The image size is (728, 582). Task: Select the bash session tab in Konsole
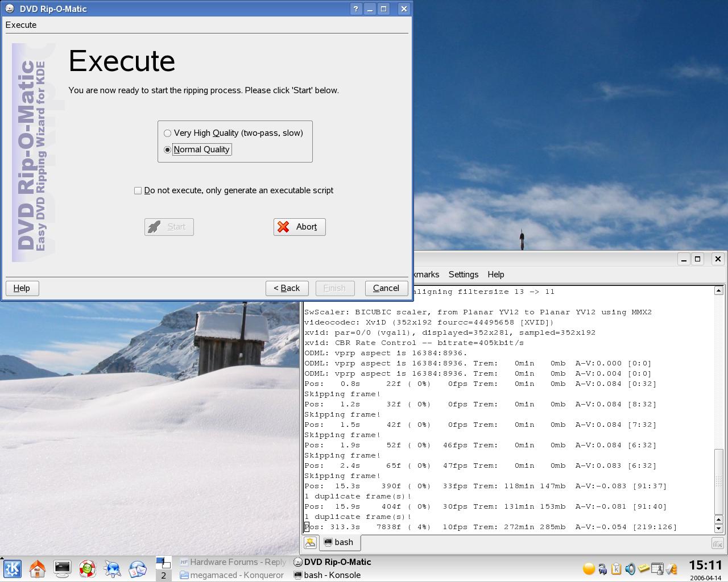point(339,542)
